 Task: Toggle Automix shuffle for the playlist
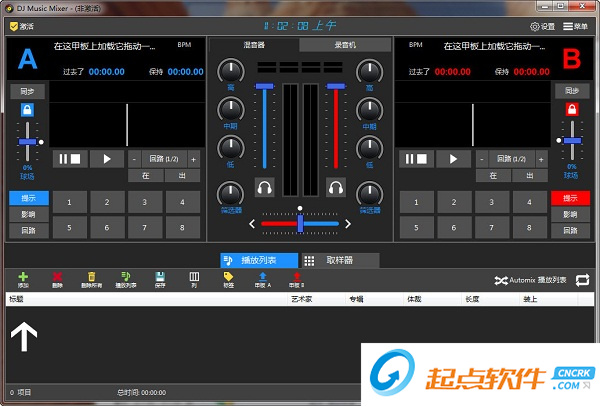[x=530, y=280]
